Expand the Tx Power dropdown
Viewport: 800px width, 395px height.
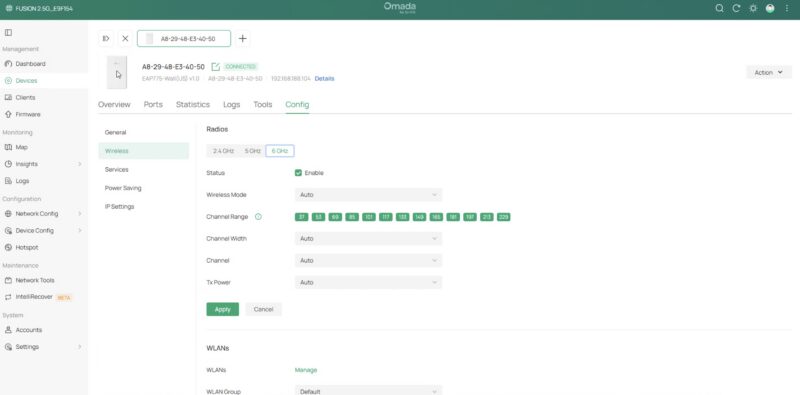point(368,282)
